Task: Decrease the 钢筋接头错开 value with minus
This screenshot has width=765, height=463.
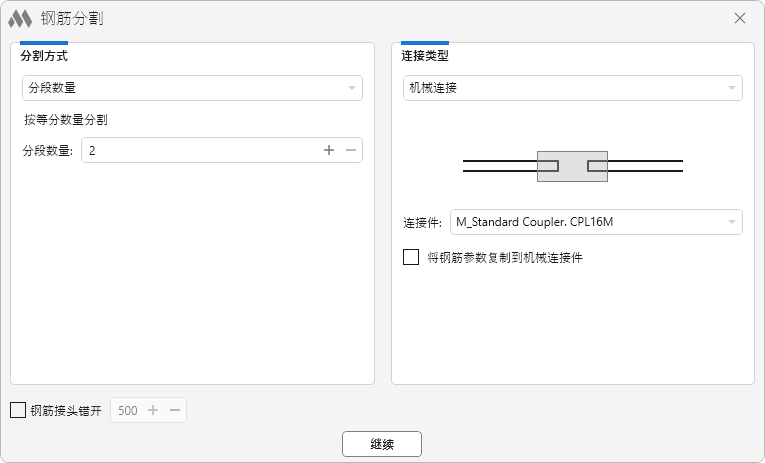Action: 175,410
